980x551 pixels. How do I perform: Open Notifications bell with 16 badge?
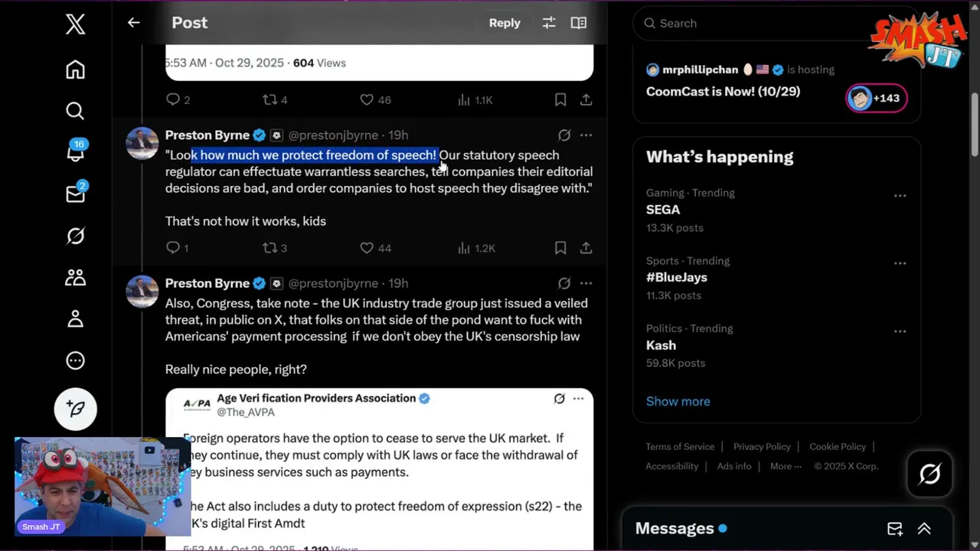click(75, 152)
